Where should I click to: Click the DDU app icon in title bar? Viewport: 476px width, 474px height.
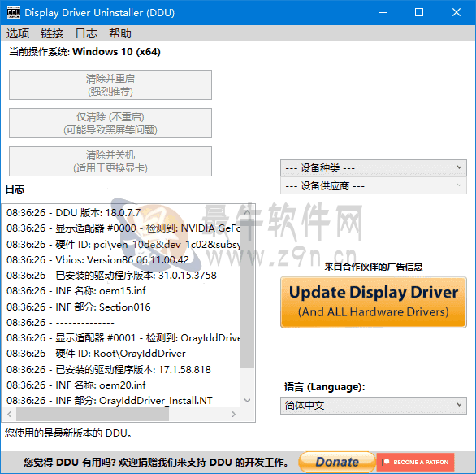click(14, 12)
